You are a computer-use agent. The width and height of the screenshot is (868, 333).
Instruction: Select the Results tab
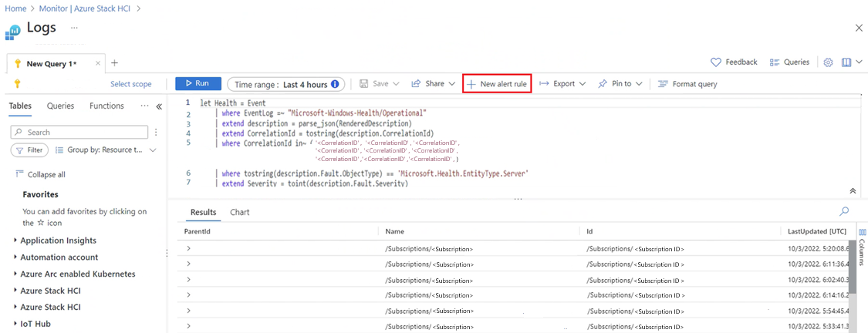click(203, 213)
